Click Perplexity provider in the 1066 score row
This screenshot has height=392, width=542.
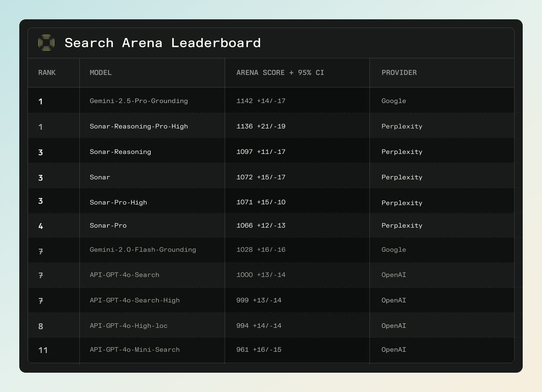point(402,226)
